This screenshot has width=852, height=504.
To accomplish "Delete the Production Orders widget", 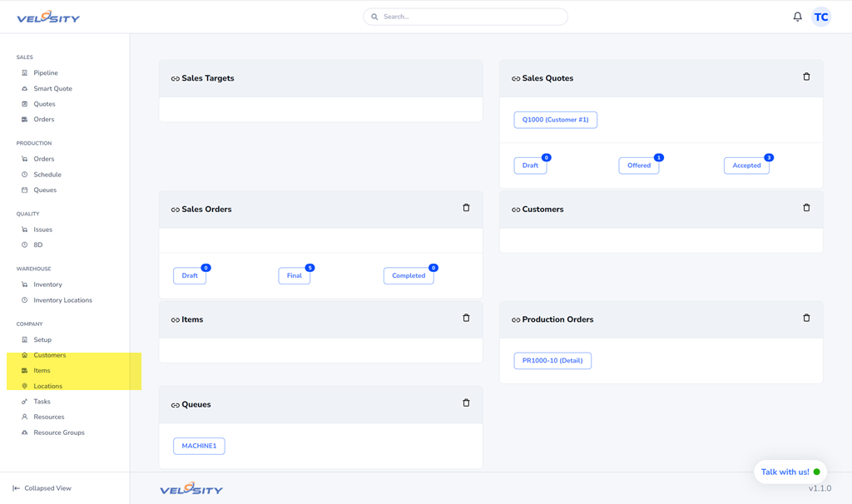I will (x=806, y=318).
